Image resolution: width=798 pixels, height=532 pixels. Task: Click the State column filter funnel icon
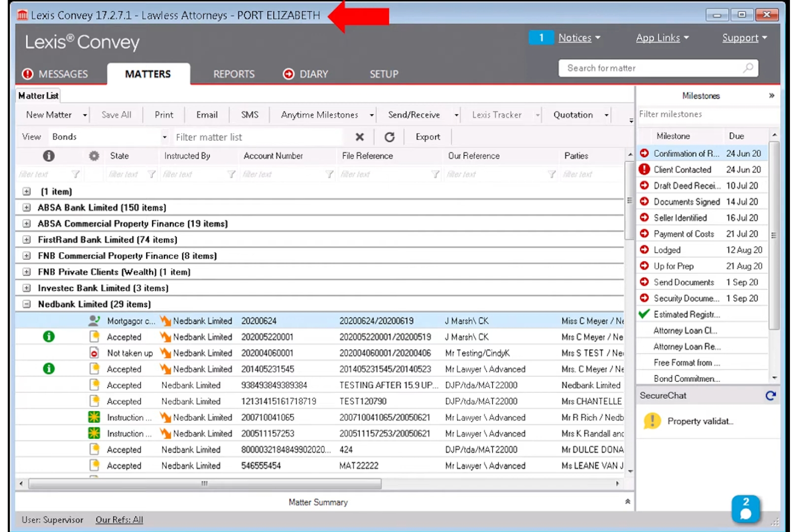tap(152, 174)
